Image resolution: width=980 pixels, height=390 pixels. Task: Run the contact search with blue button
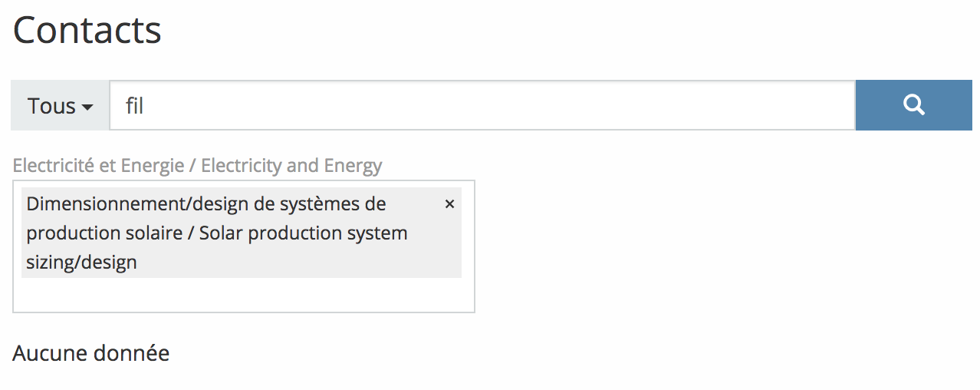[x=918, y=105]
